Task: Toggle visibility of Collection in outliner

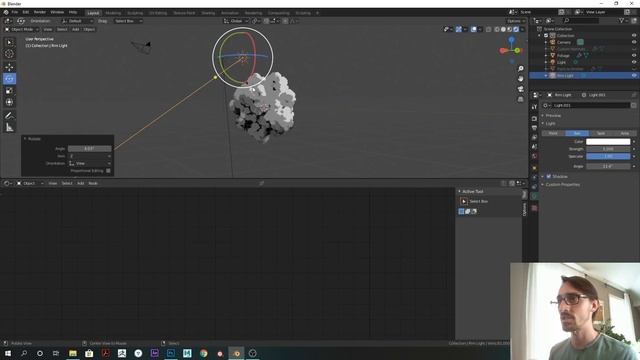Action: pyautogui.click(x=634, y=36)
